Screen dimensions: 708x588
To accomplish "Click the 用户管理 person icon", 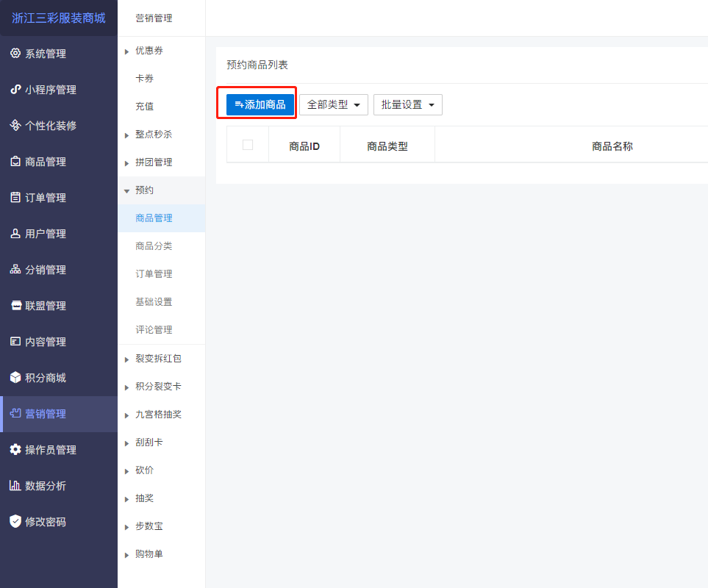I will click(15, 233).
